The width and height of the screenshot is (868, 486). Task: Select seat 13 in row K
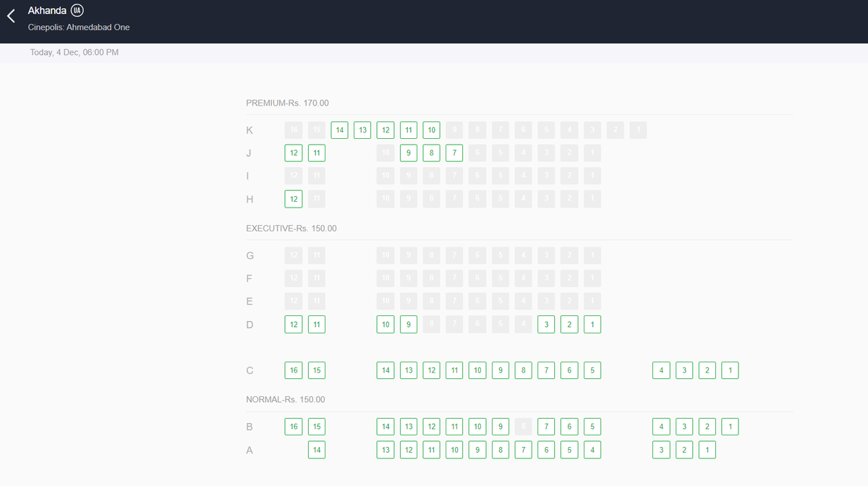click(x=362, y=130)
